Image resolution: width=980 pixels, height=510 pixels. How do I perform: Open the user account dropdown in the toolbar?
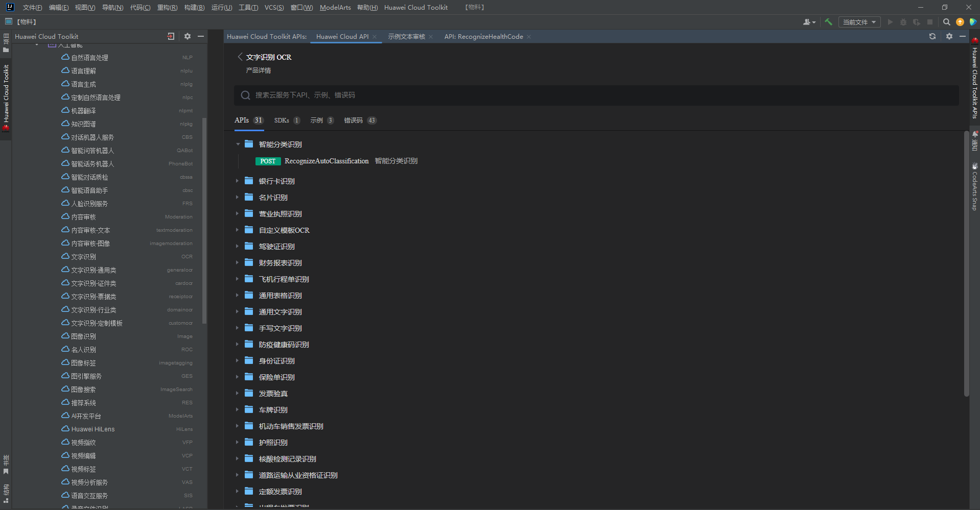809,22
